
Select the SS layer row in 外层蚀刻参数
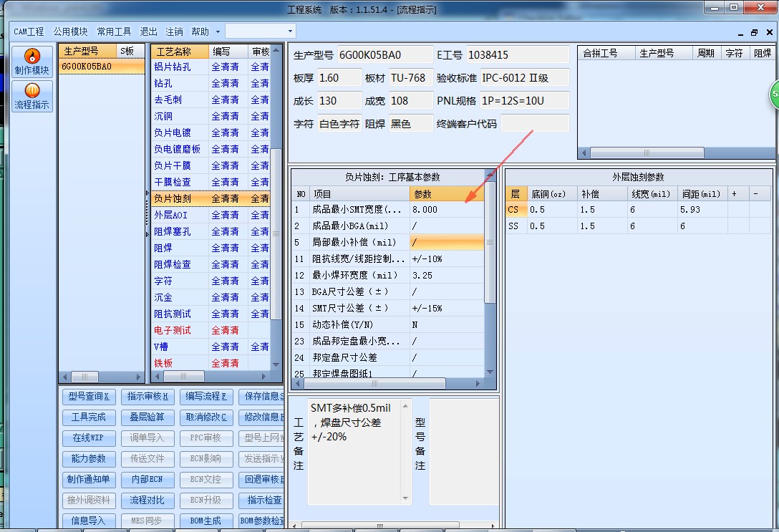[639, 226]
